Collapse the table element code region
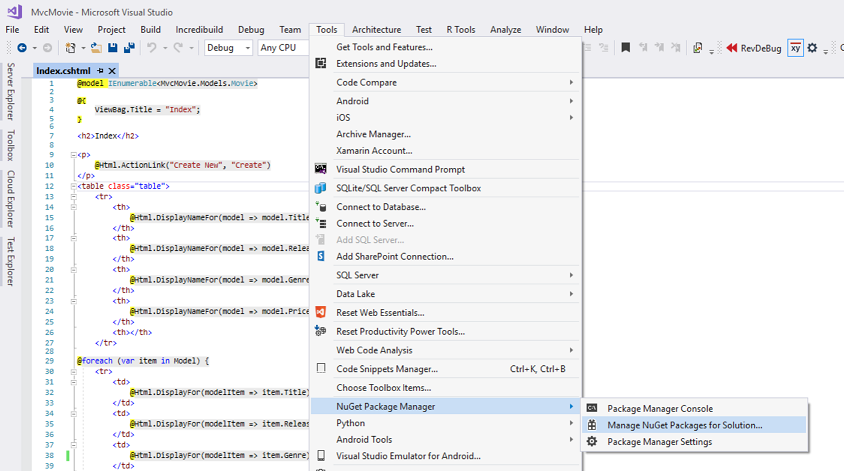 click(73, 186)
